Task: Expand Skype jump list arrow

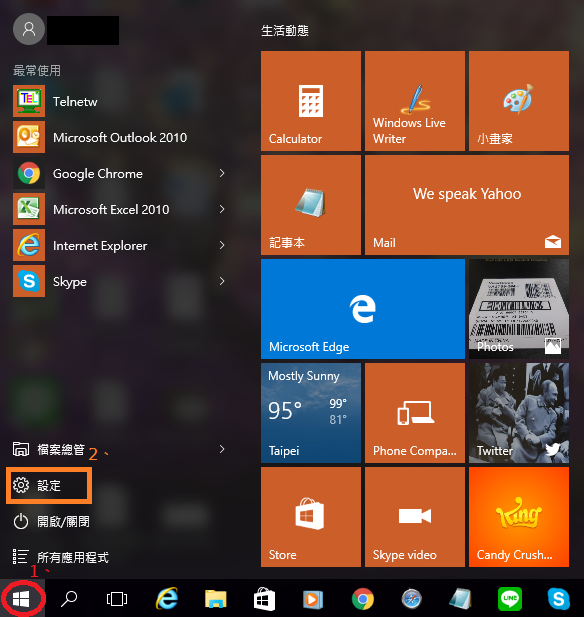Action: (x=222, y=281)
